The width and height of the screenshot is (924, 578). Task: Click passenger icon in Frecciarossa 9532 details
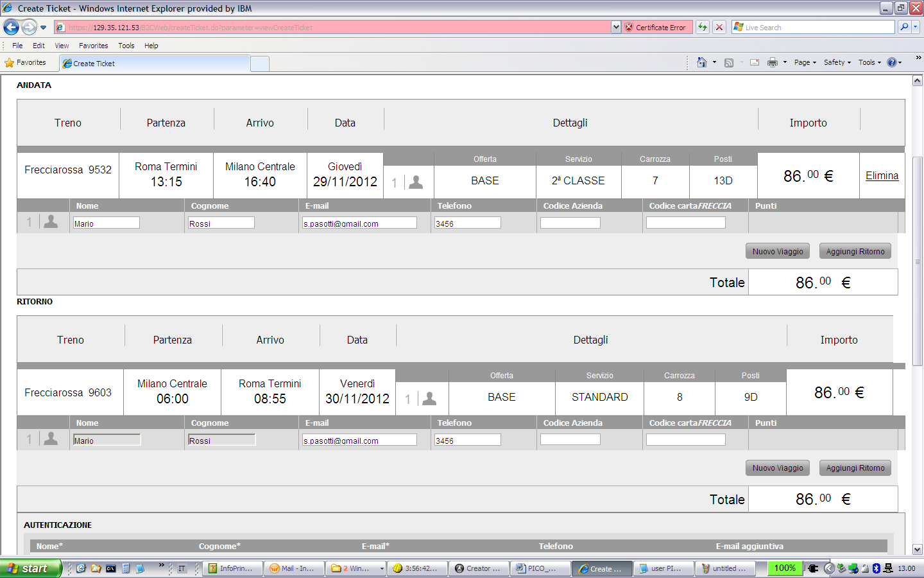pyautogui.click(x=416, y=182)
